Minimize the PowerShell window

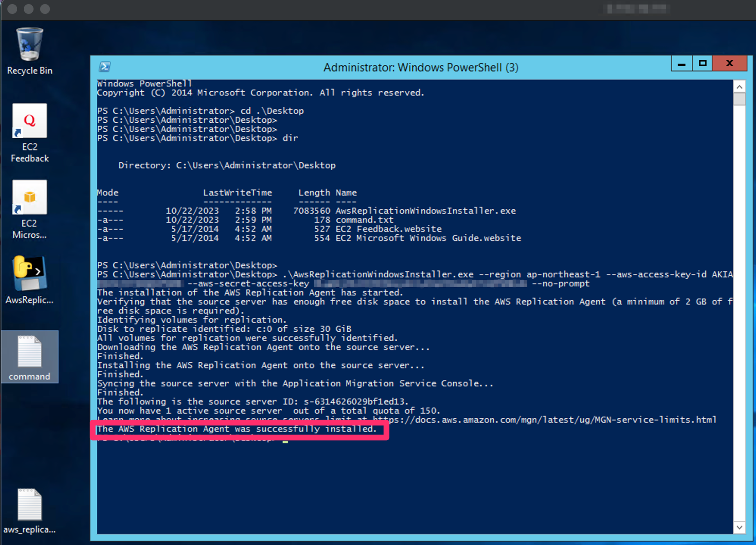point(681,63)
